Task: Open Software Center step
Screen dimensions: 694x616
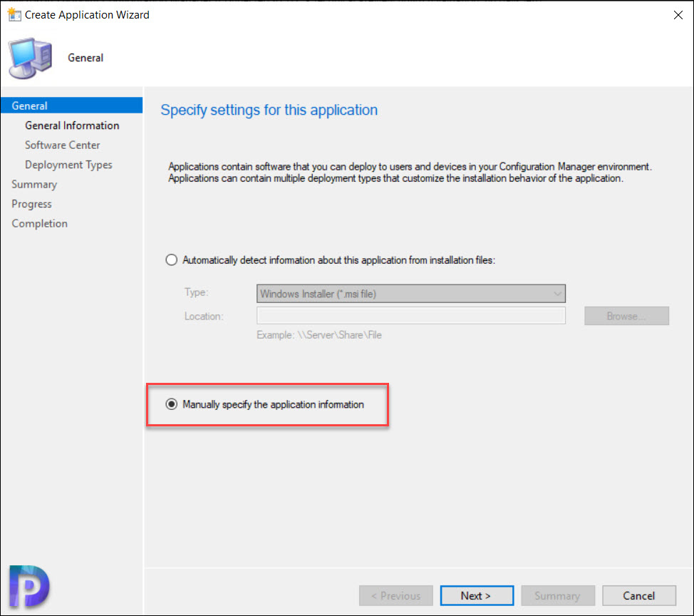Action: (63, 145)
